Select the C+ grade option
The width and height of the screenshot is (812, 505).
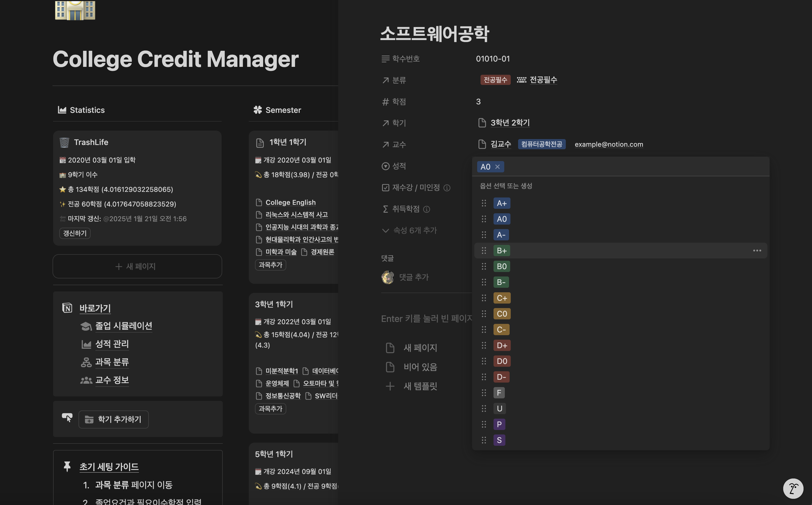tap(501, 298)
